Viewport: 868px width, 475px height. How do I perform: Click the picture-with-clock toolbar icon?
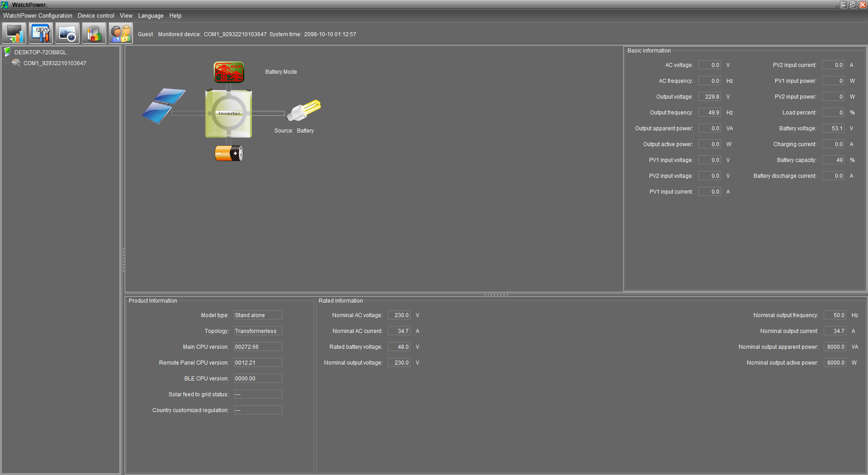point(67,33)
